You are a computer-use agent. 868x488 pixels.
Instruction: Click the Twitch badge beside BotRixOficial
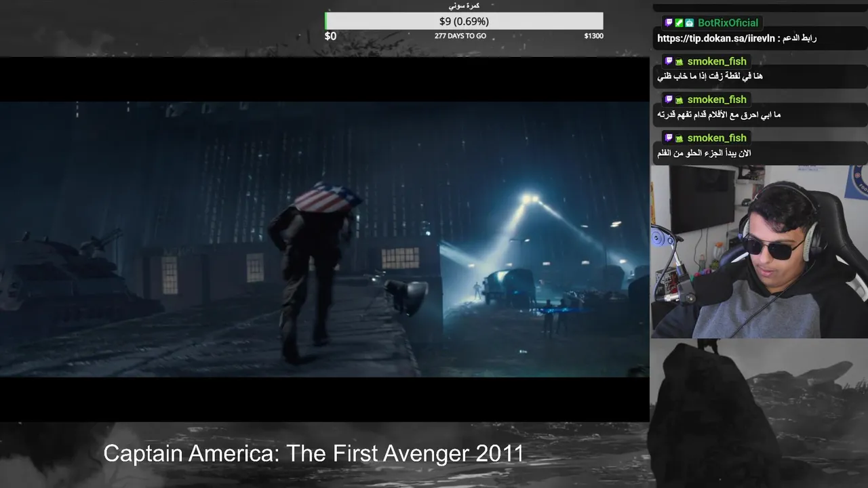pos(669,23)
